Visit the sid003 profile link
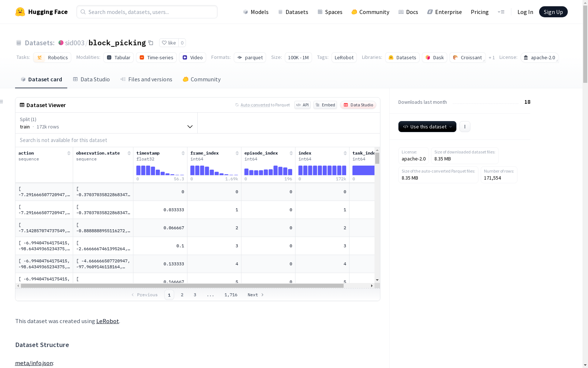The image size is (588, 368). tap(75, 43)
